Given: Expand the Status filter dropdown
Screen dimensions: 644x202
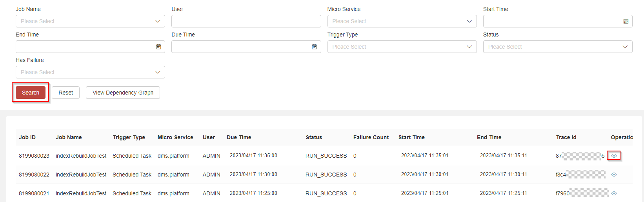Looking at the screenshot, I should point(557,47).
